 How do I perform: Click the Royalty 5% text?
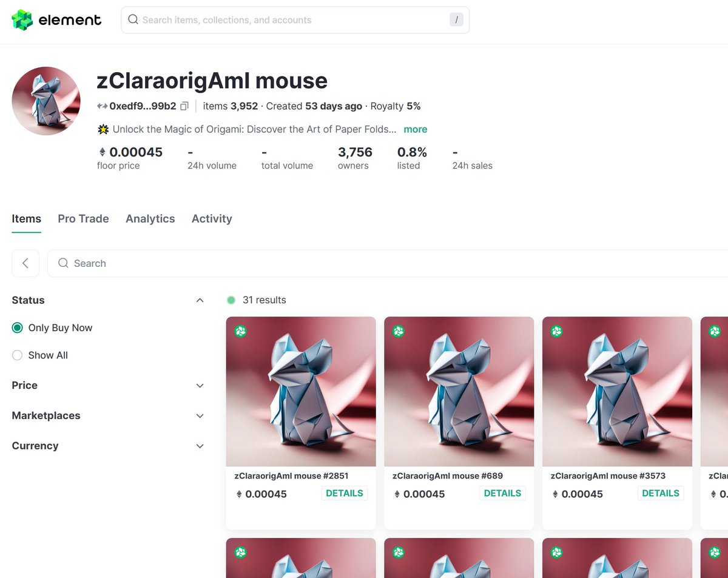[x=396, y=106]
